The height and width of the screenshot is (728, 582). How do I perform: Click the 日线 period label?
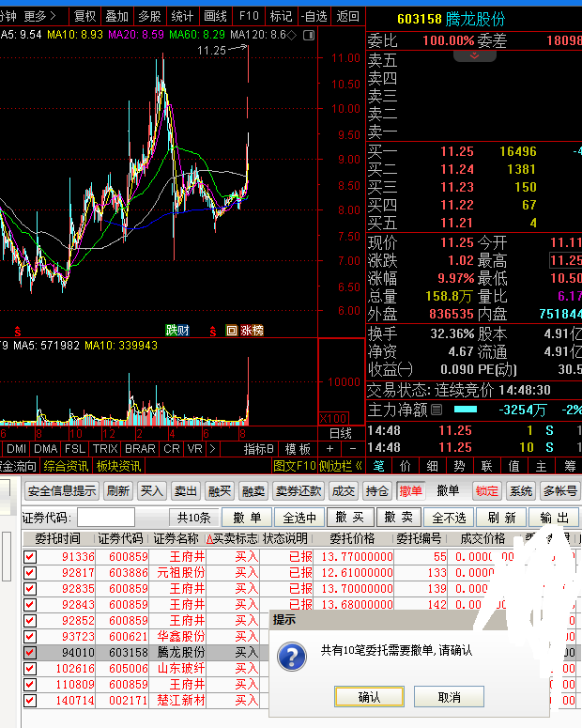coord(340,434)
